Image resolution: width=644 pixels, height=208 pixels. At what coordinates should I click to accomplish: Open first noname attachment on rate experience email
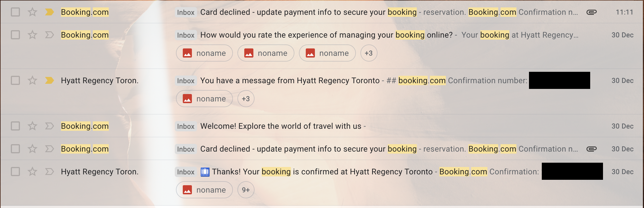pos(204,53)
